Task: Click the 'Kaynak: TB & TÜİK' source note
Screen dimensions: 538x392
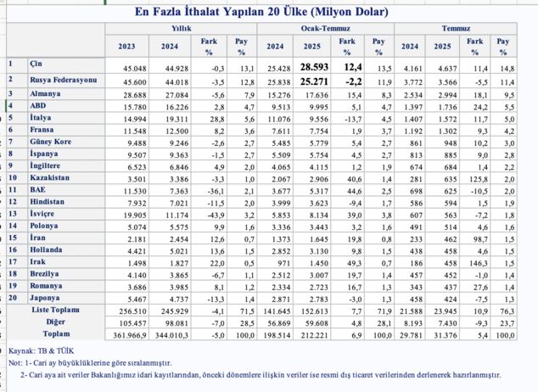Action: (x=42, y=350)
